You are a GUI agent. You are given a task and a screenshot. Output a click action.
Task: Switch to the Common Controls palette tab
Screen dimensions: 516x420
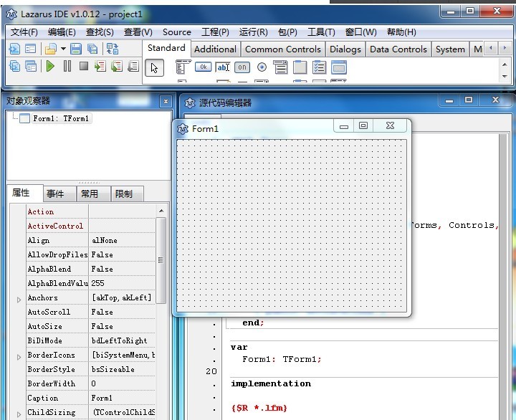[283, 49]
